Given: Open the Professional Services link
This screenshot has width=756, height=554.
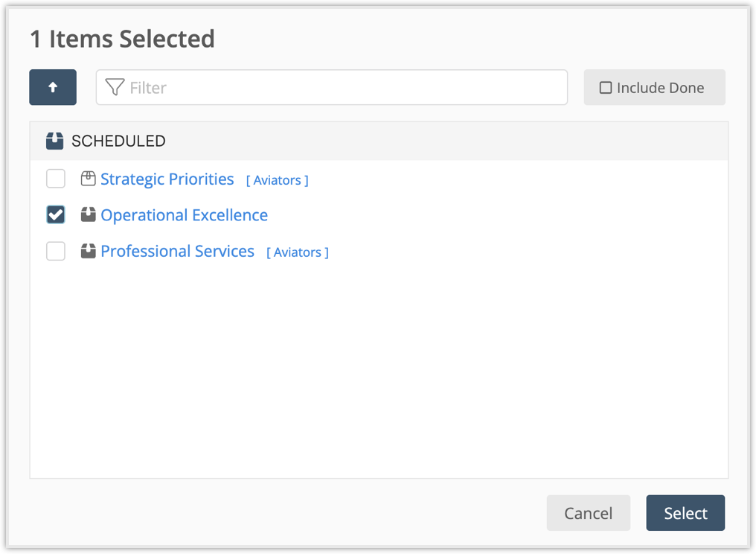Looking at the screenshot, I should (x=177, y=251).
